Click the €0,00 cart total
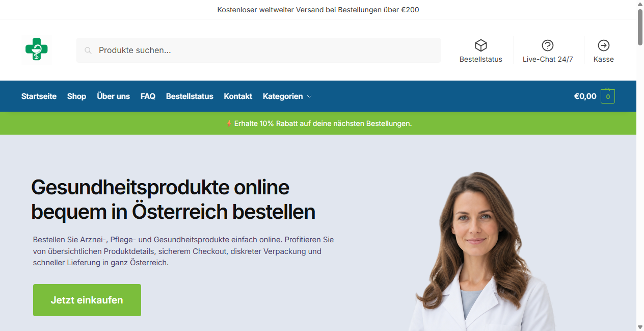 coord(585,96)
